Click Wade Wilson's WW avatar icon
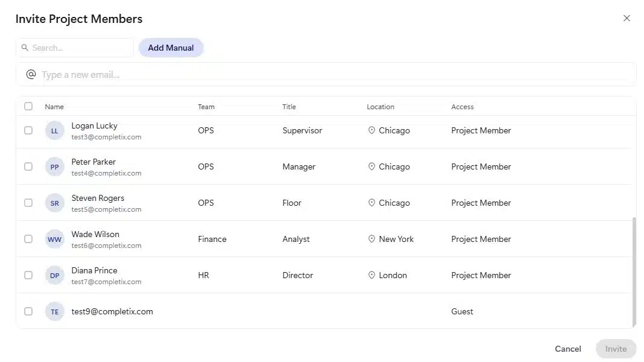This screenshot has width=644, height=362. tap(54, 238)
